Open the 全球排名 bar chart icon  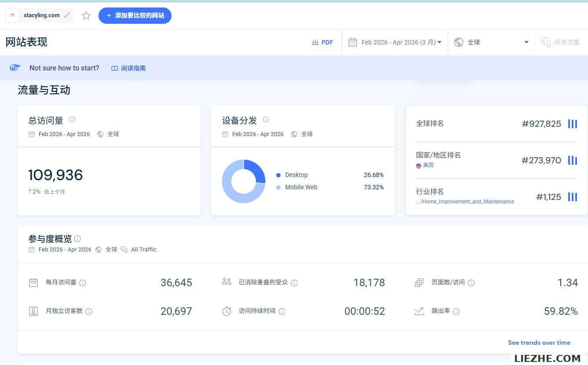(573, 124)
